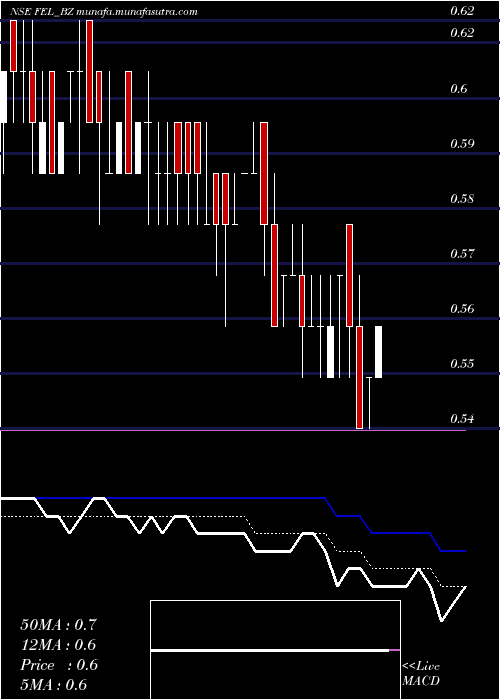Click the 50MA : 0.7 legend text
The height and width of the screenshot is (700, 500).
click(58, 625)
